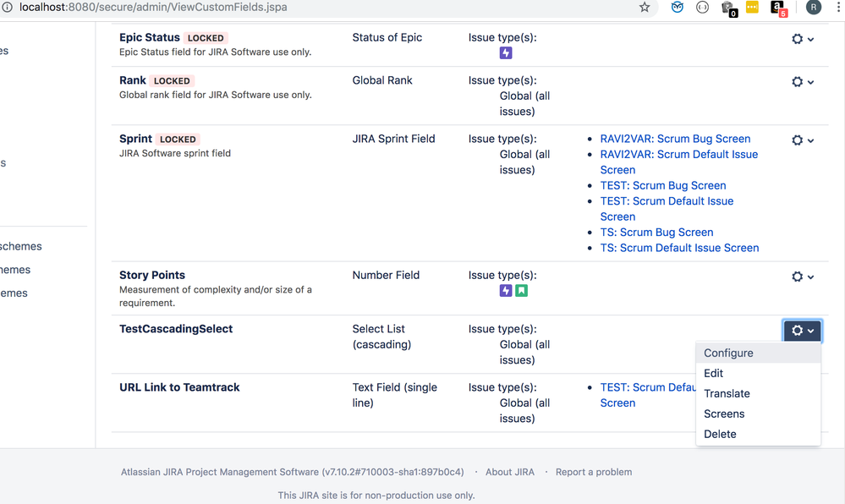Open RAVI2VAR: Scrum Default Issue Screen link

tap(679, 162)
